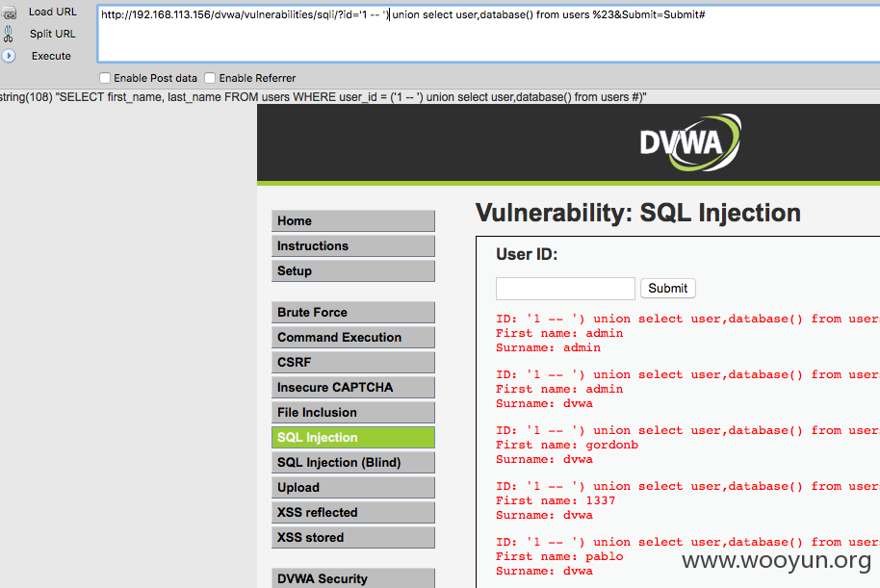Enable Post data checkbox
This screenshot has width=880, height=588.
click(104, 78)
